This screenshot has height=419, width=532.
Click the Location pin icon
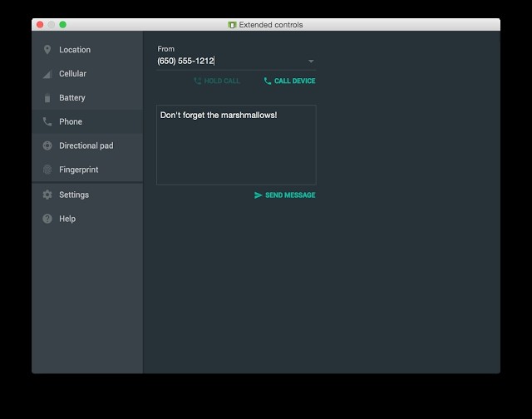pyautogui.click(x=47, y=50)
